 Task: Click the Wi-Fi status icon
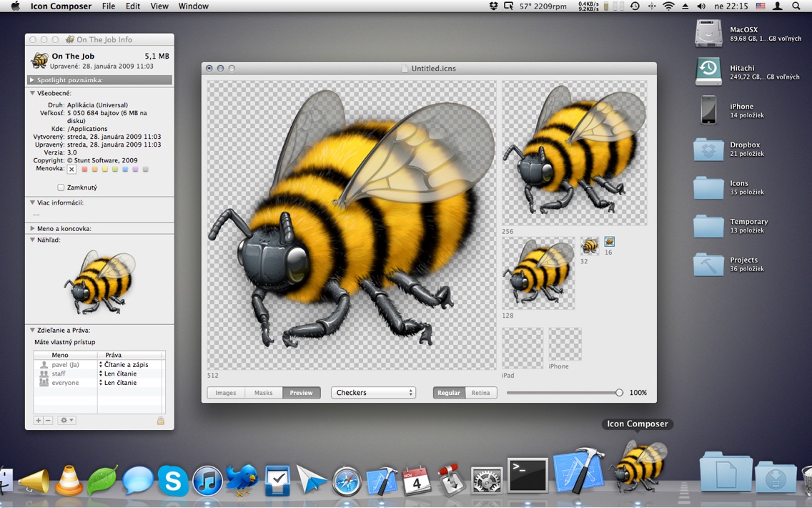tap(668, 6)
